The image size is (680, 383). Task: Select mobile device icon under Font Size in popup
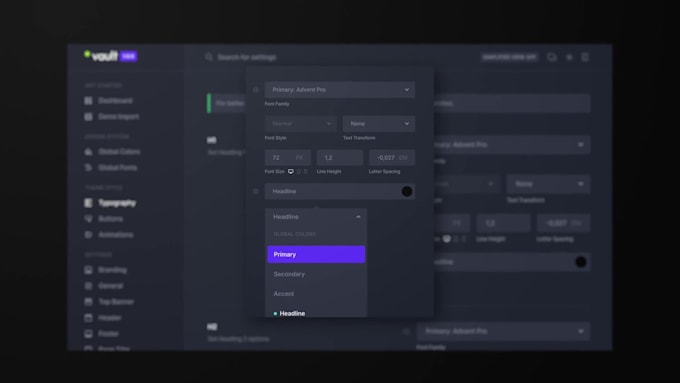[306, 172]
